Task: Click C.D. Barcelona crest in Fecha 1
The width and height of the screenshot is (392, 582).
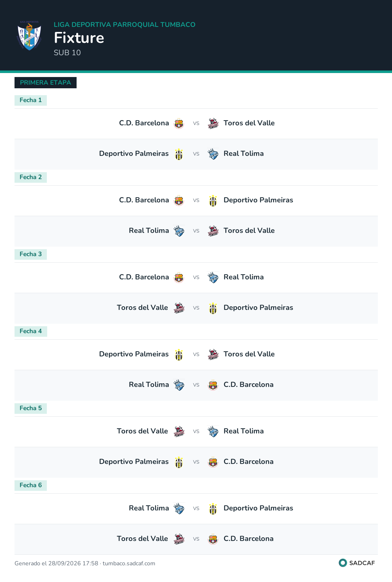Action: tap(179, 124)
